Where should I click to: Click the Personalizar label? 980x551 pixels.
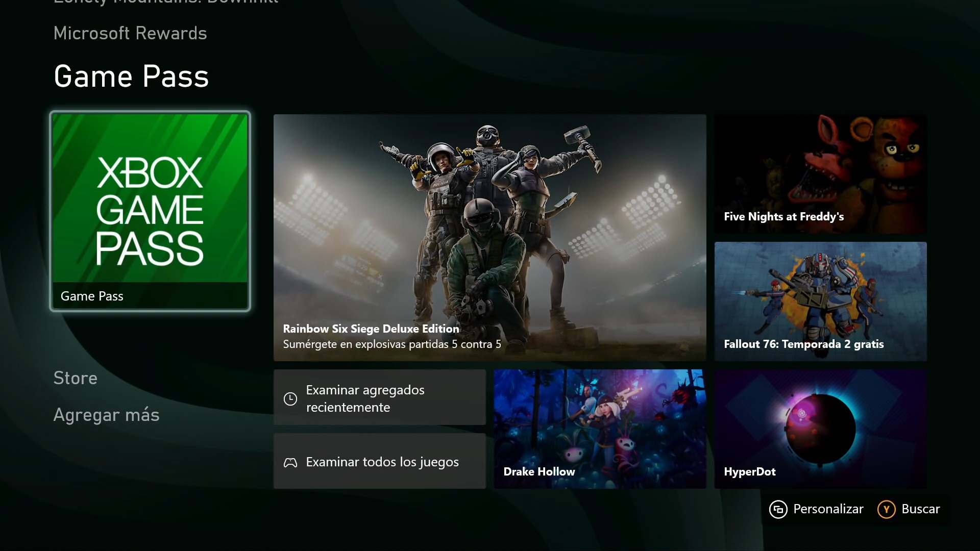(x=828, y=509)
